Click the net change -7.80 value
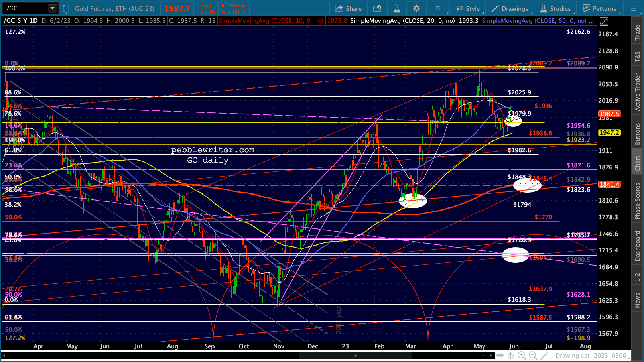644x362 pixels. click(x=205, y=6)
